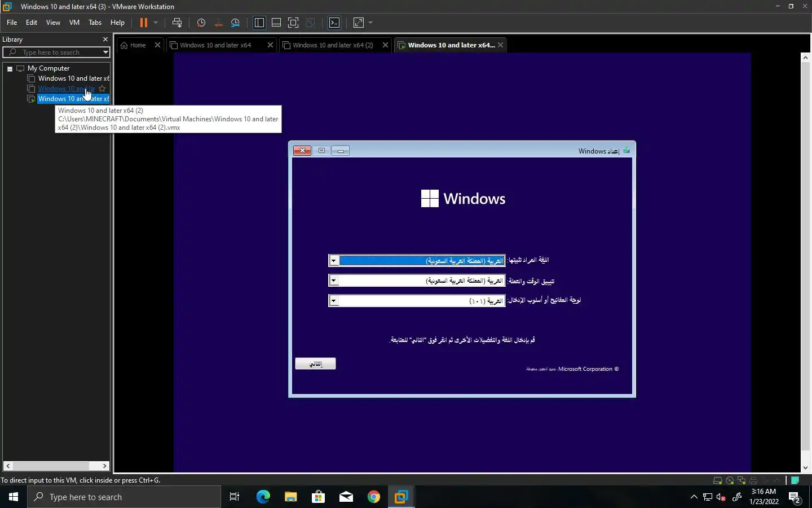Viewport: 812px width, 508px height.
Task: Click the Windows Setup dialog maximize button
Action: [321, 151]
